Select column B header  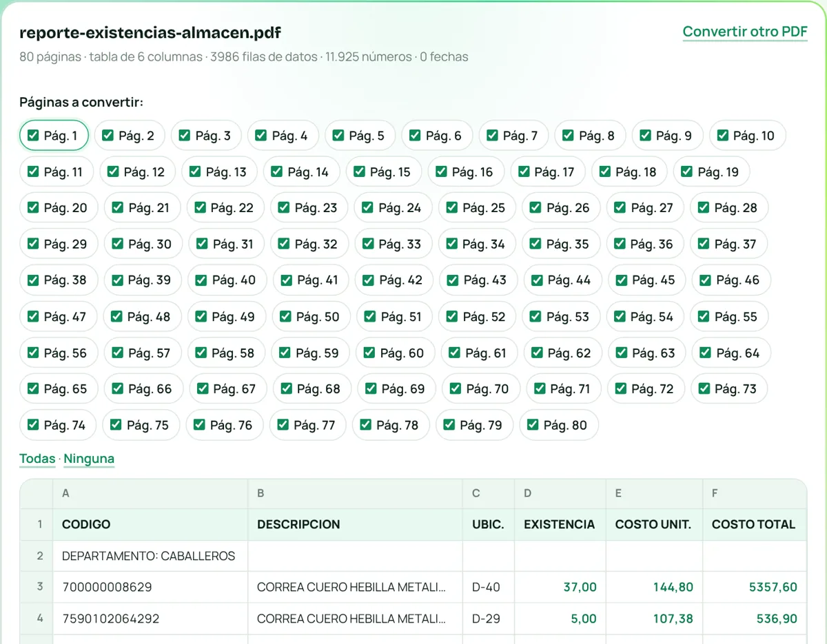(x=355, y=494)
